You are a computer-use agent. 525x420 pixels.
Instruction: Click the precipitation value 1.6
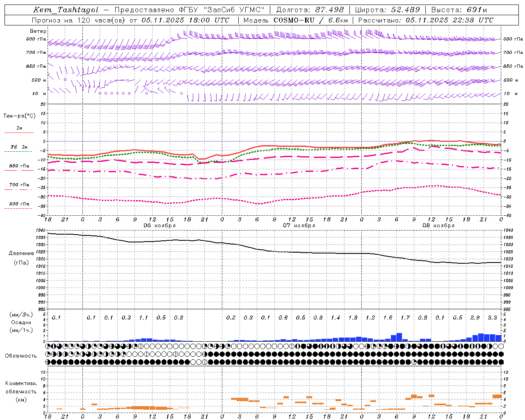(388, 318)
